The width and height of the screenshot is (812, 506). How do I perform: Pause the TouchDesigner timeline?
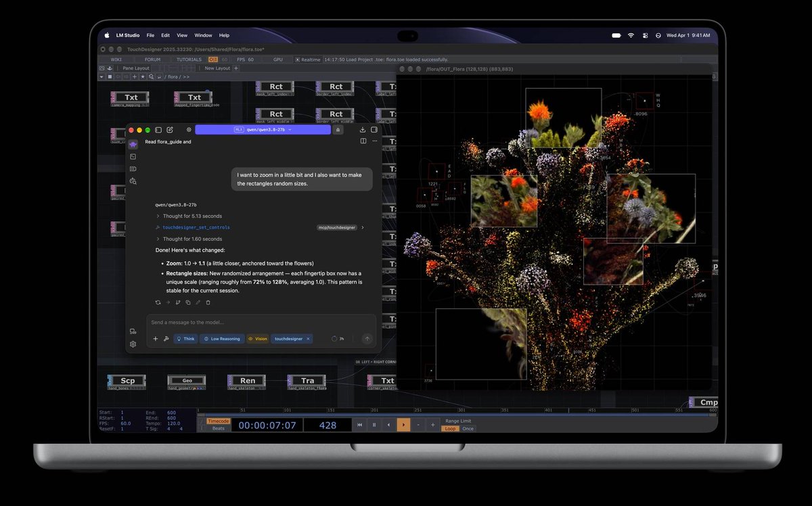pyautogui.click(x=374, y=425)
